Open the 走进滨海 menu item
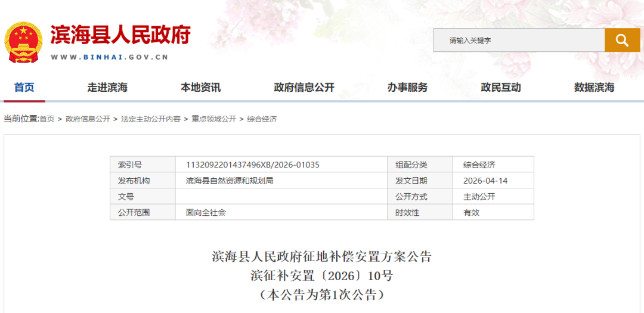Image resolution: width=644 pixels, height=313 pixels. pos(107,88)
